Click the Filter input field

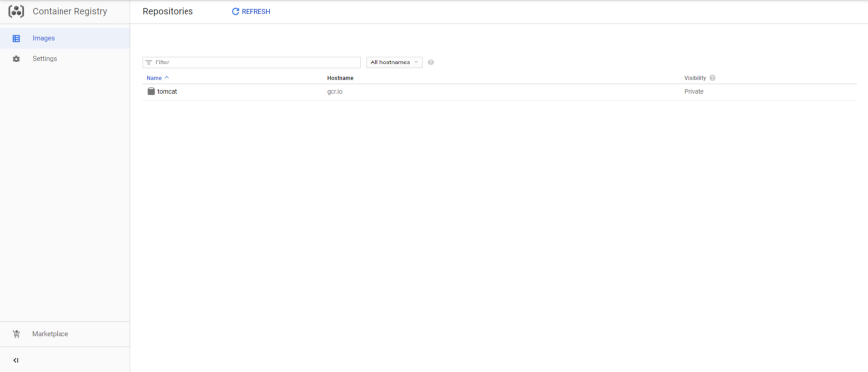(x=251, y=62)
